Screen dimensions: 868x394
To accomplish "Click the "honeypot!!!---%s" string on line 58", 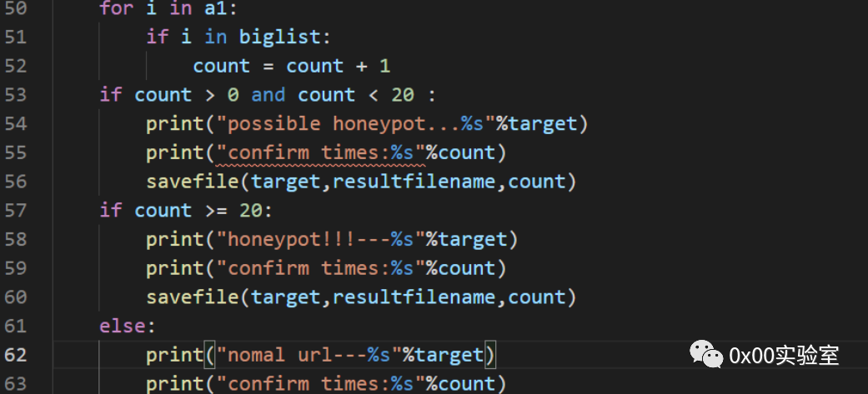I will pyautogui.click(x=320, y=240).
